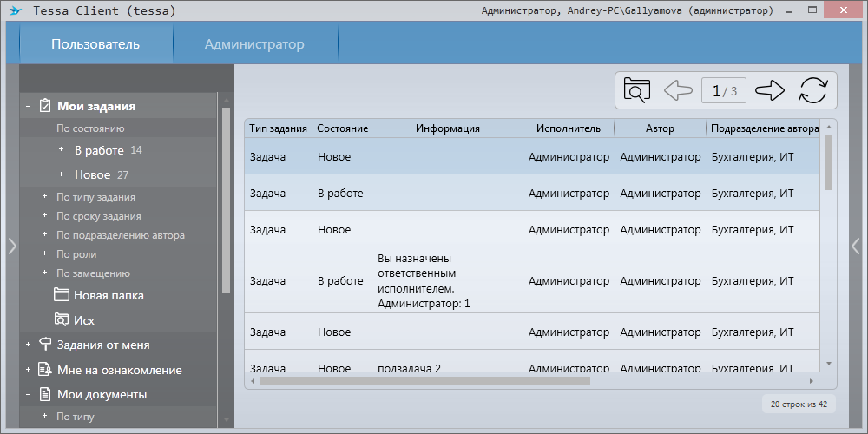Expand the Мне на ознакомление node
868x434 pixels.
pyautogui.click(x=29, y=370)
